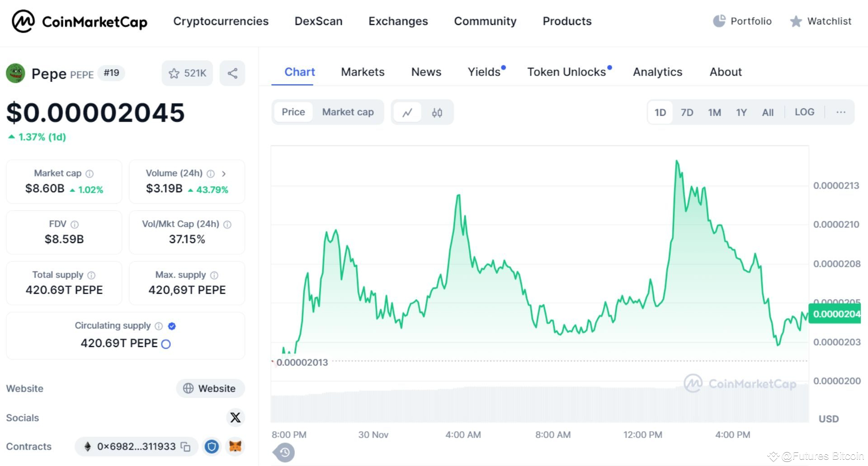Switch to the Markets tab
Image resolution: width=868 pixels, height=466 pixels.
363,72
